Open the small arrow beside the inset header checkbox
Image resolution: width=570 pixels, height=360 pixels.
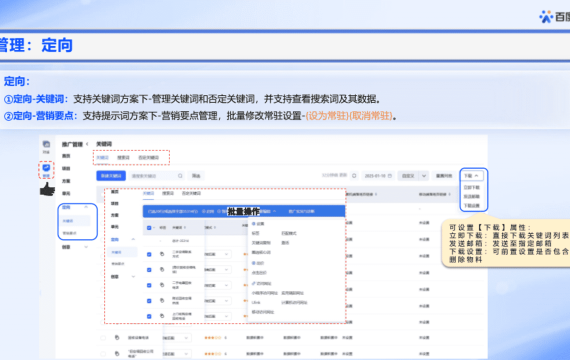tap(154, 228)
